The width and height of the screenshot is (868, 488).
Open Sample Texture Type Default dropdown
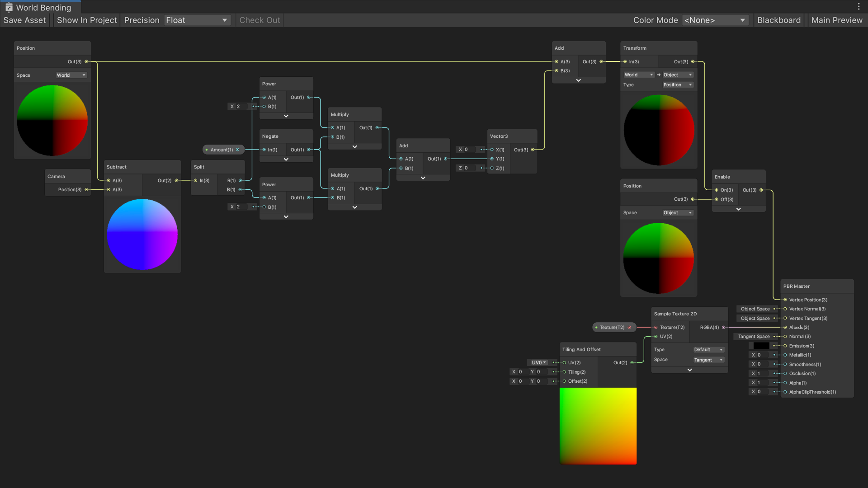[708, 350]
